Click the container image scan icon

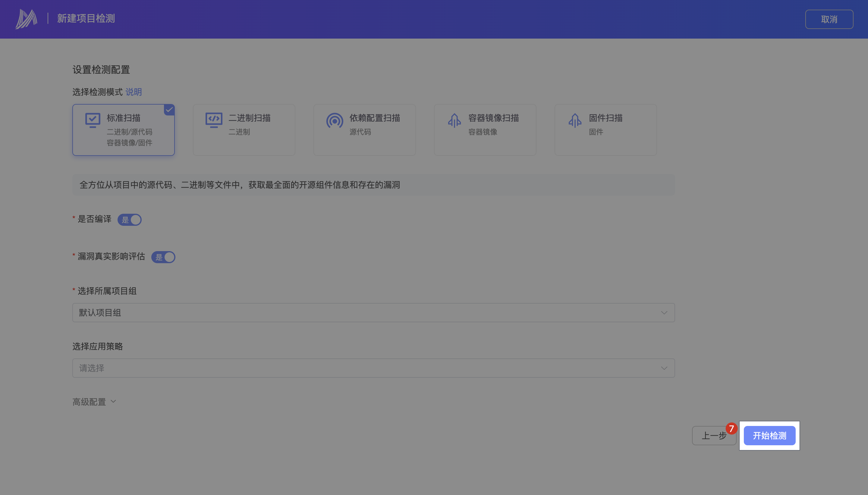point(454,120)
